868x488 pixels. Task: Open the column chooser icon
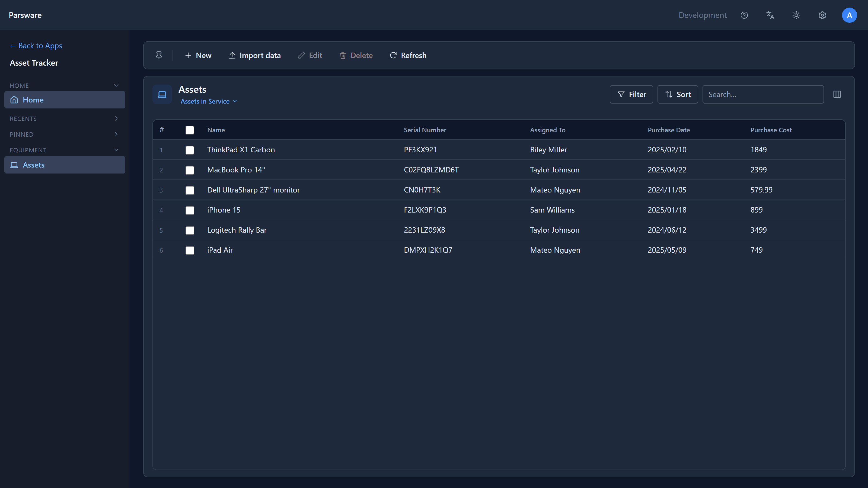tap(837, 94)
